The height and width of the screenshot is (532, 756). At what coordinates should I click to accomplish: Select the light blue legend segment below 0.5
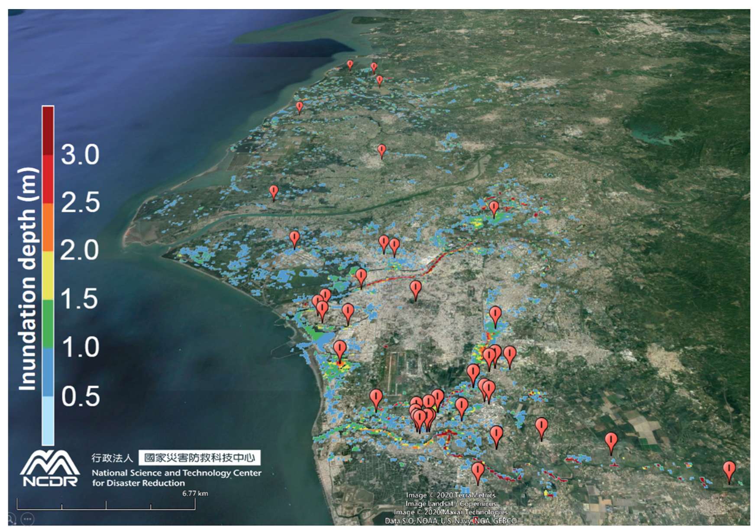[x=48, y=421]
